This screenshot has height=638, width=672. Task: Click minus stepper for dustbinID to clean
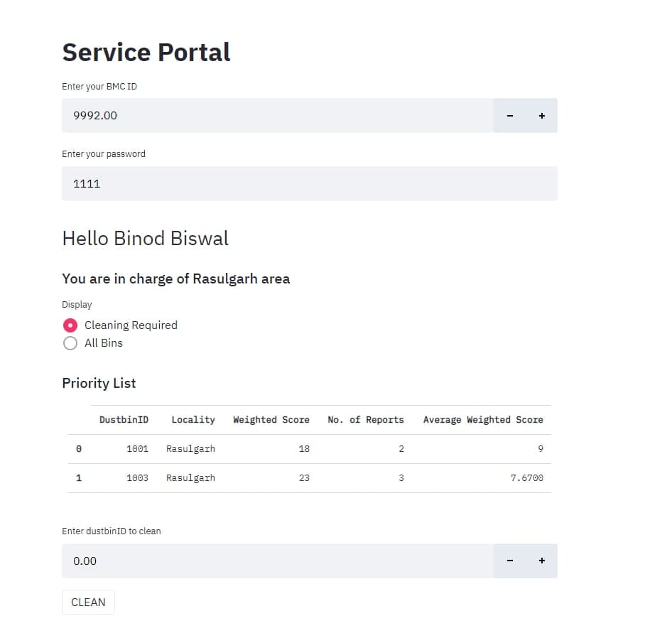tap(509, 561)
